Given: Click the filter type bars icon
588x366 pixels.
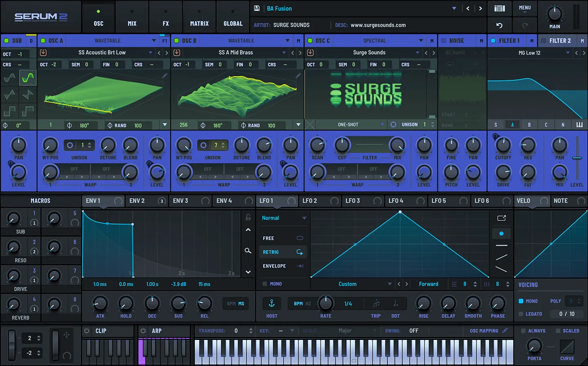Looking at the screenshot, I should click(579, 125).
